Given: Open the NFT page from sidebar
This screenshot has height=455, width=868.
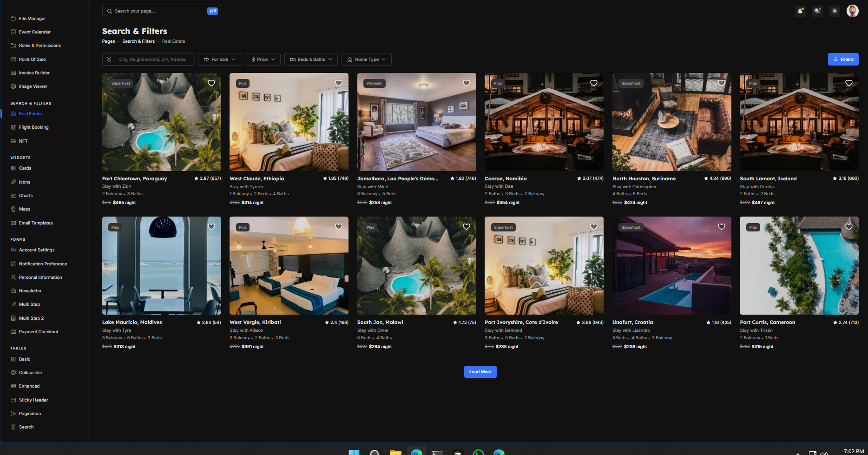Looking at the screenshot, I should (x=23, y=141).
